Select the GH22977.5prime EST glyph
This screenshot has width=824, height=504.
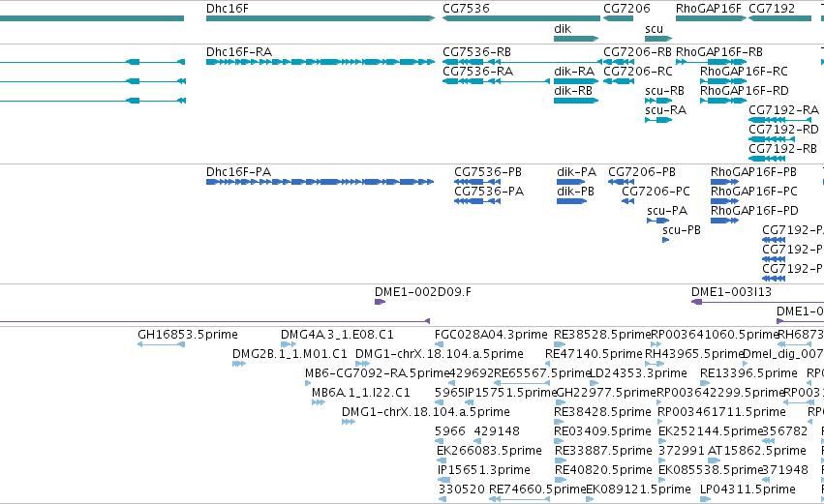(559, 402)
